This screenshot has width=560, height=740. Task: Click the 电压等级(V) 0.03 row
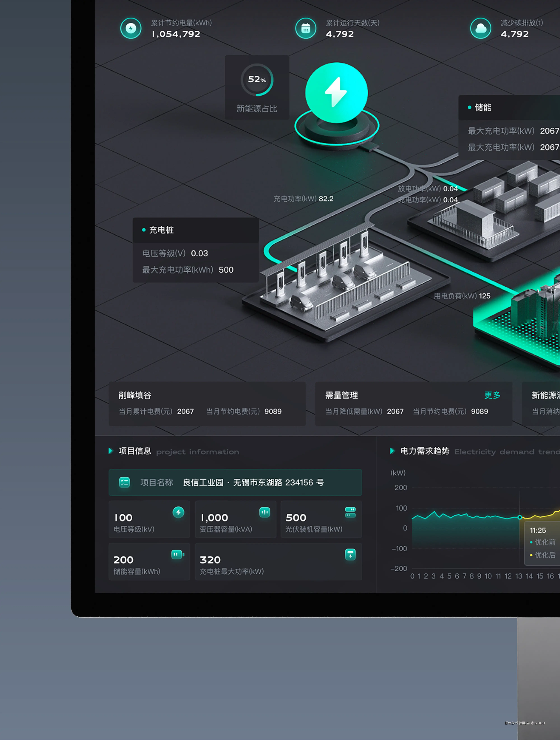point(175,253)
